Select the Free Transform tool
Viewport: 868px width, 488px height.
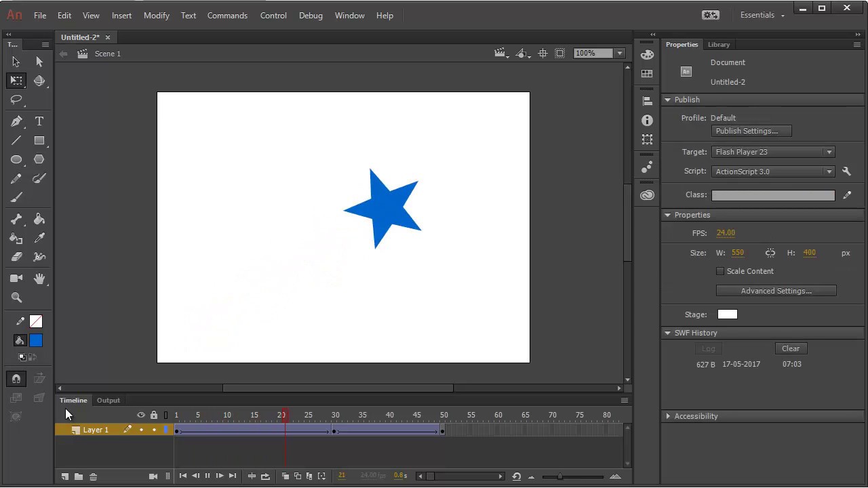tap(16, 81)
